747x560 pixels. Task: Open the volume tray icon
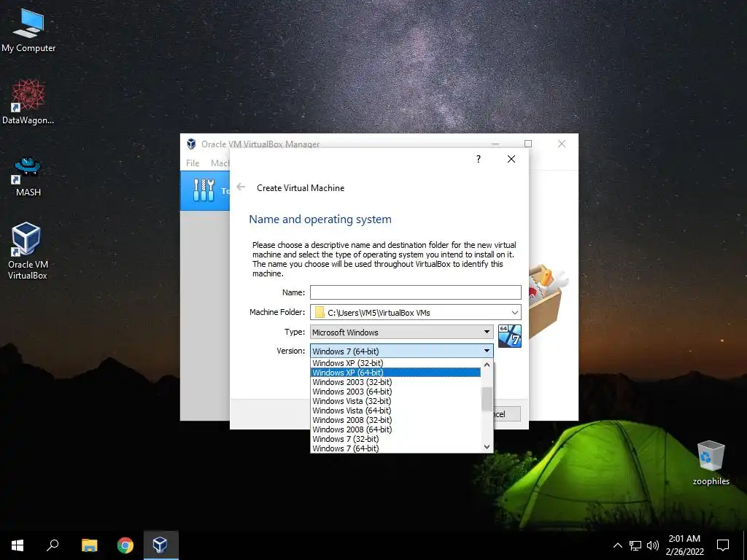(653, 545)
